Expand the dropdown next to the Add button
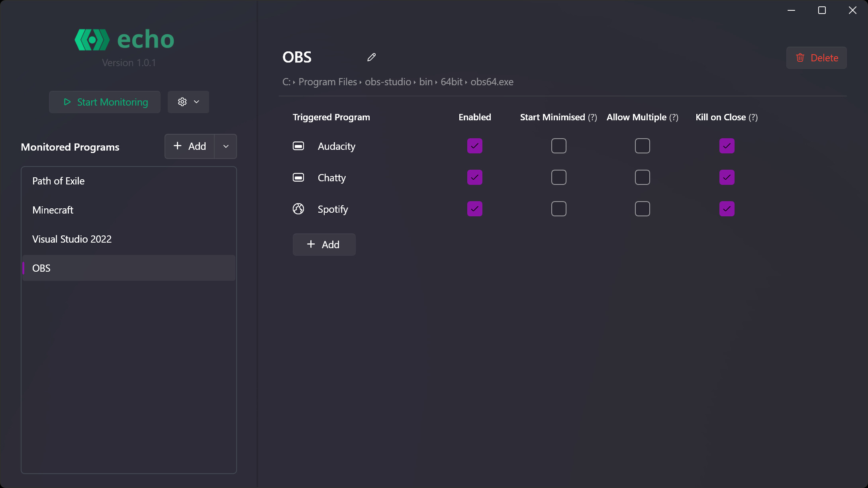The width and height of the screenshot is (868, 488). pyautogui.click(x=225, y=146)
